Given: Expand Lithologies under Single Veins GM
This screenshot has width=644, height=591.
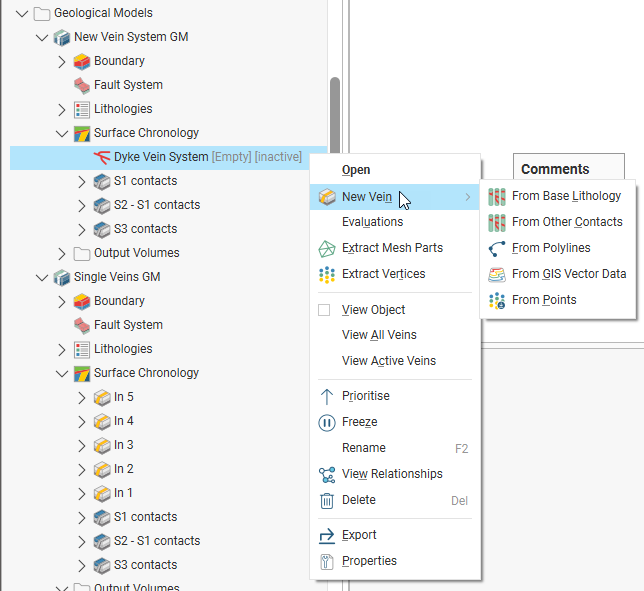Looking at the screenshot, I should click(62, 349).
